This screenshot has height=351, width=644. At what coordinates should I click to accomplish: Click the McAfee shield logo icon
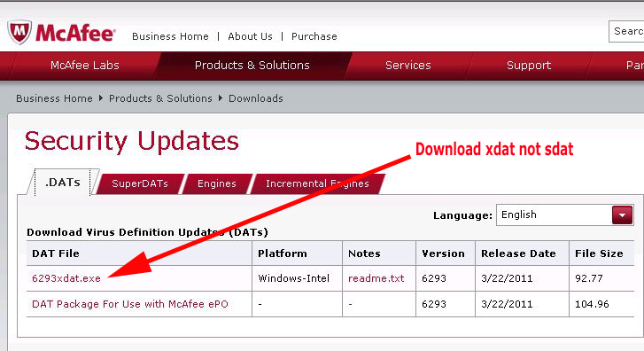pyautogui.click(x=19, y=32)
